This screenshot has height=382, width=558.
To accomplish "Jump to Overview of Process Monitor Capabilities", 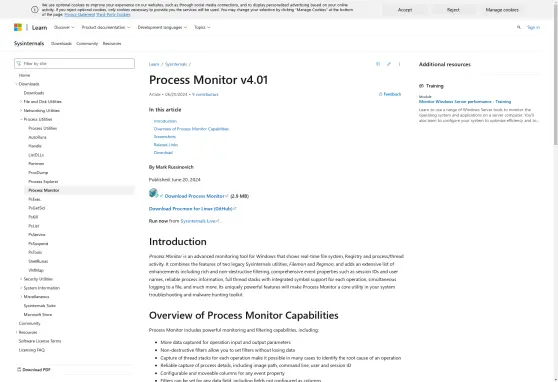I will (191, 129).
